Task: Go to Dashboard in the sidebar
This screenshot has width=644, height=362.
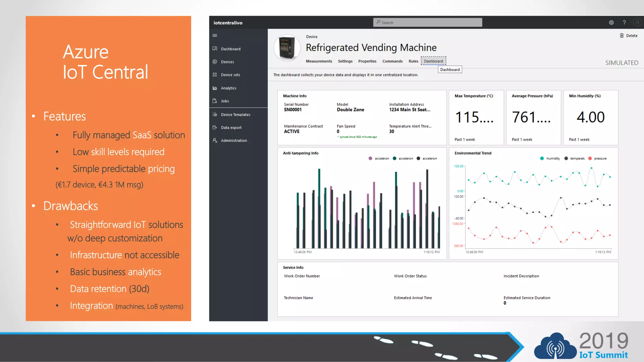Action: (x=230, y=49)
